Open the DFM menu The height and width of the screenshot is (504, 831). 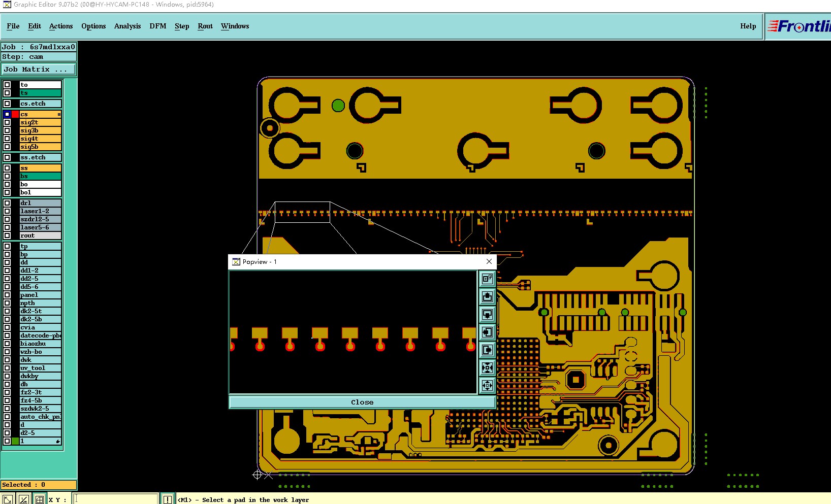(158, 26)
